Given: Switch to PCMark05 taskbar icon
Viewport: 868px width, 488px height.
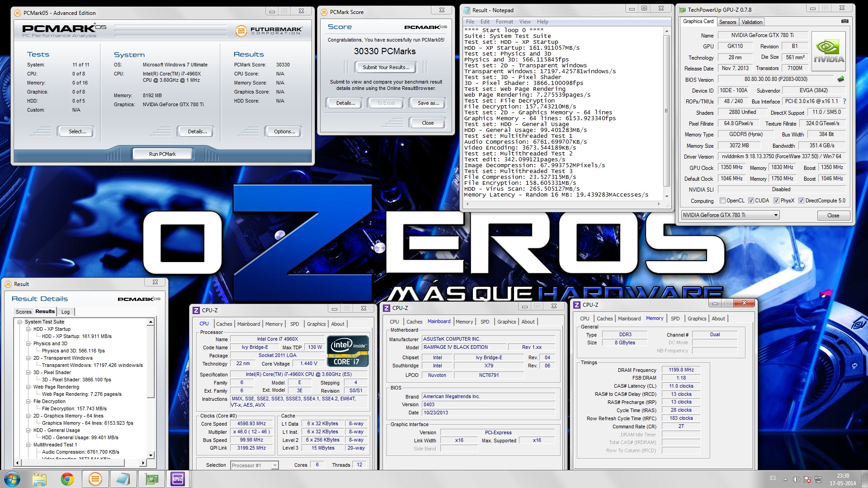Looking at the screenshot, I should pos(95,479).
